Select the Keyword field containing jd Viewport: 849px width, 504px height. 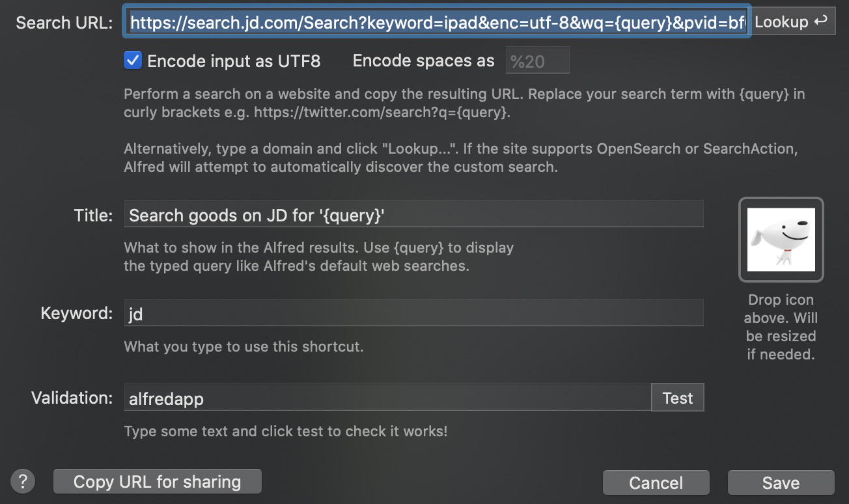tap(413, 314)
